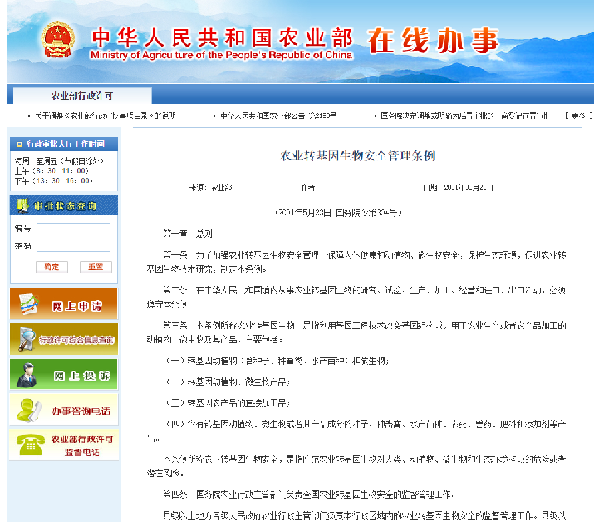Click the 审批状态查询 panel header icon
The width and height of the screenshot is (599, 522).
22,206
